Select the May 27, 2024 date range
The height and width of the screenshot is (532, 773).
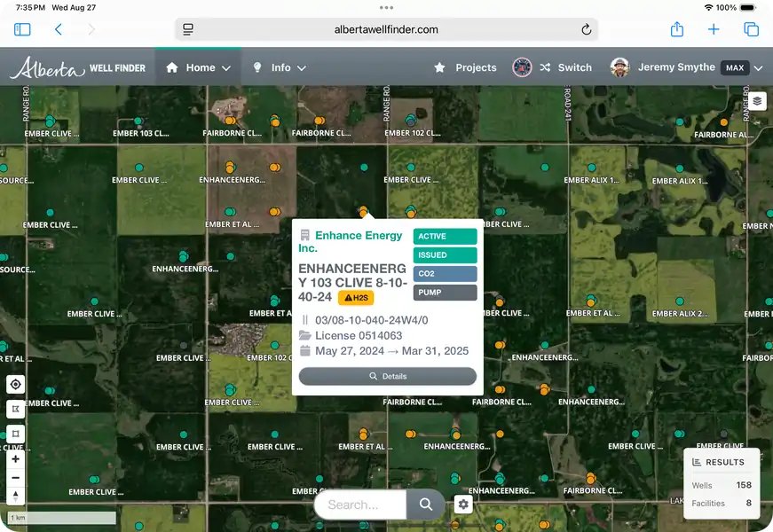pos(391,351)
